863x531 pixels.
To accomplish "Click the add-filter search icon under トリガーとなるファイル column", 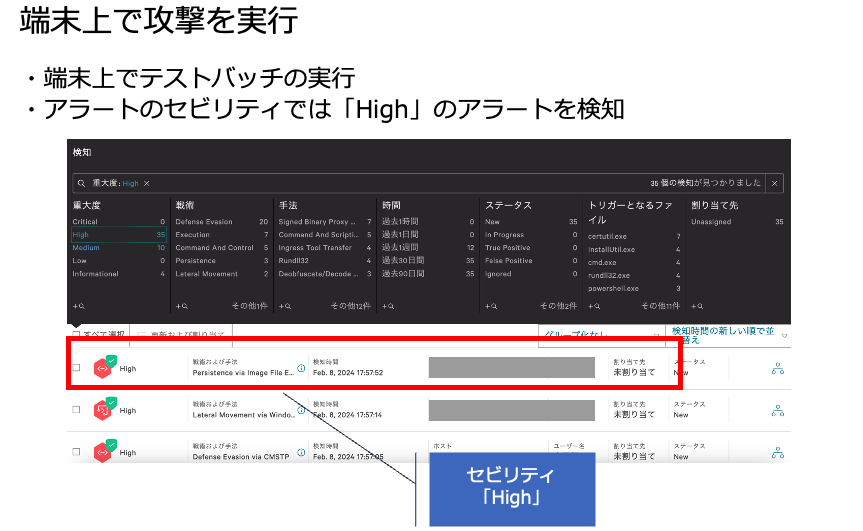I will [x=594, y=306].
